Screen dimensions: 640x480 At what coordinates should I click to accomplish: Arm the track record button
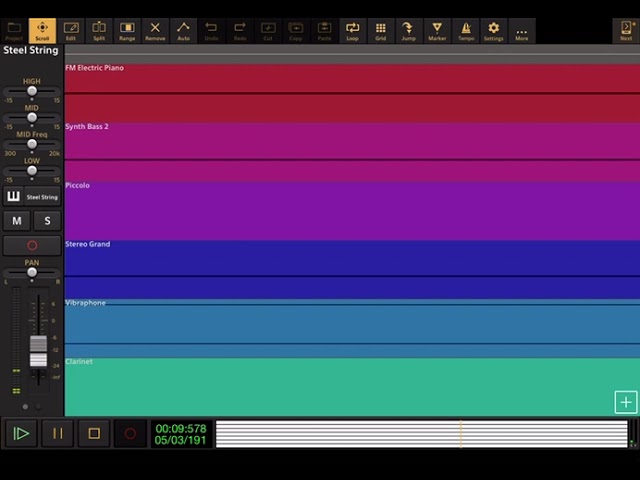tap(32, 245)
